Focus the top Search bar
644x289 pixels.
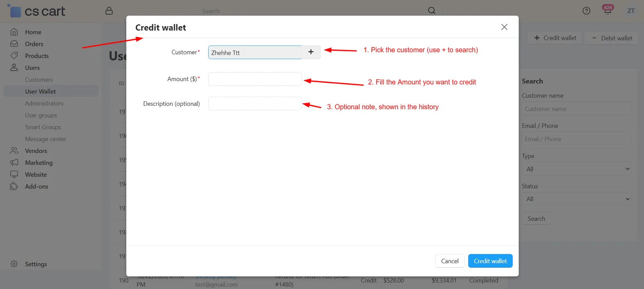pyautogui.click(x=314, y=11)
